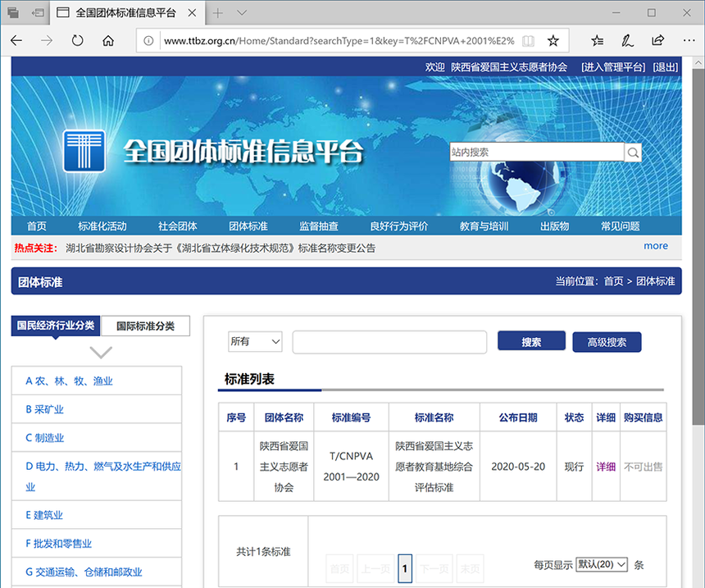
Task: Click page number 1 button
Action: click(405, 568)
